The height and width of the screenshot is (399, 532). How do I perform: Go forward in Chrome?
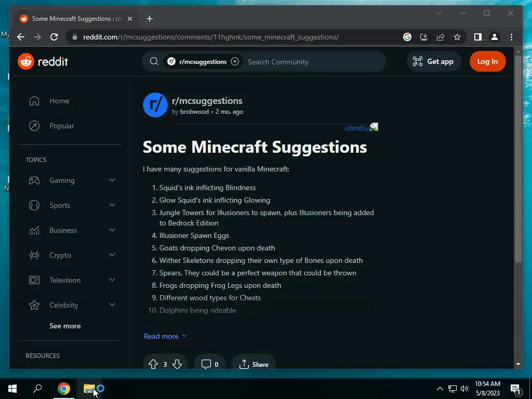point(37,37)
